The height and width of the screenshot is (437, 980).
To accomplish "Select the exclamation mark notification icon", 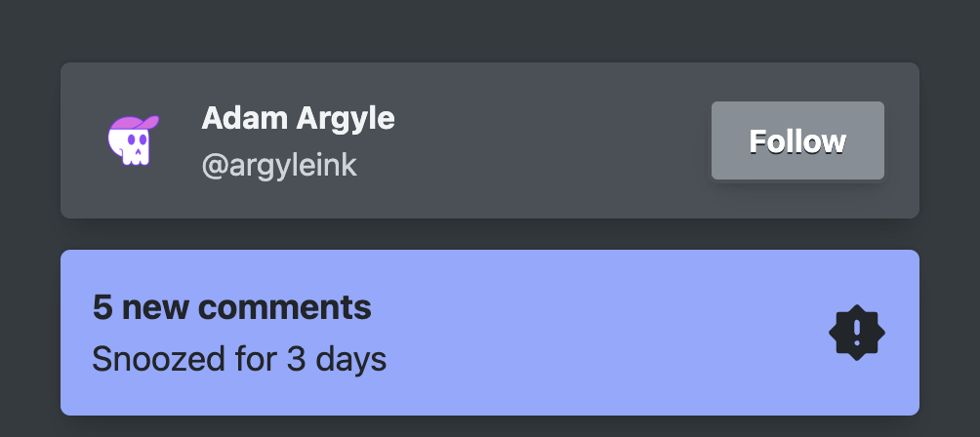I will point(856,334).
